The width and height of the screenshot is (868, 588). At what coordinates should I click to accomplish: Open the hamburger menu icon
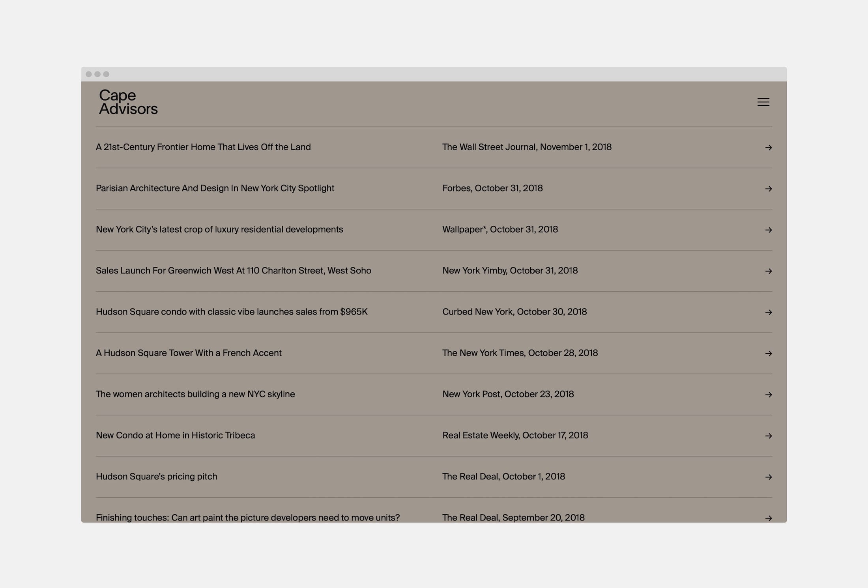click(x=763, y=102)
